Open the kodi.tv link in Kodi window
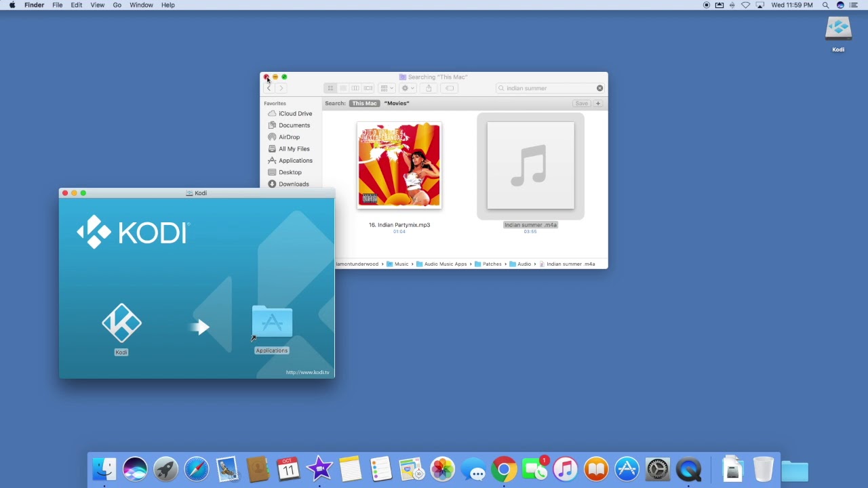 pyautogui.click(x=307, y=372)
